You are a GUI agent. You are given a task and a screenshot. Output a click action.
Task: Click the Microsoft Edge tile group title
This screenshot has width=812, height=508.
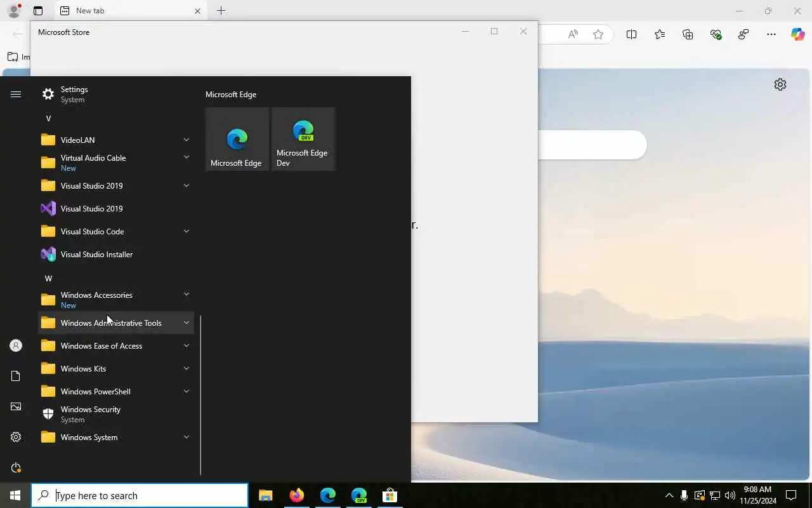pyautogui.click(x=231, y=94)
